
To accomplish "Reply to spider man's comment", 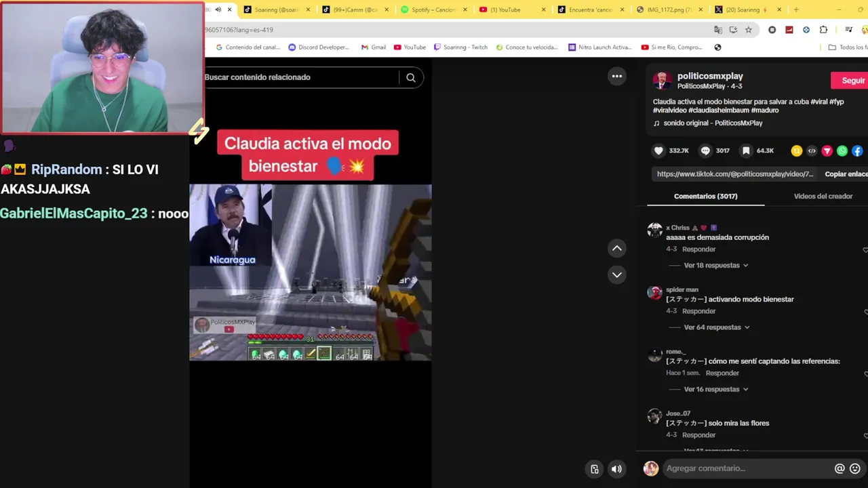I will (x=698, y=311).
